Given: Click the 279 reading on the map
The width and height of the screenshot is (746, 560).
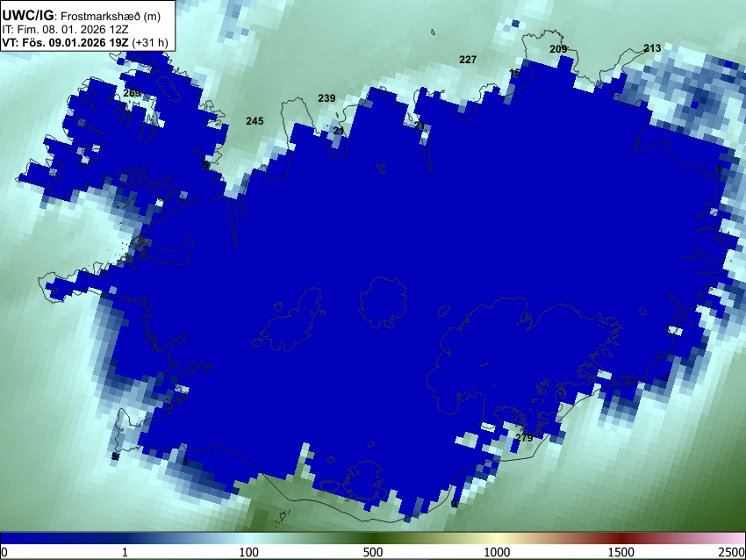Looking at the screenshot, I should pos(524,438).
